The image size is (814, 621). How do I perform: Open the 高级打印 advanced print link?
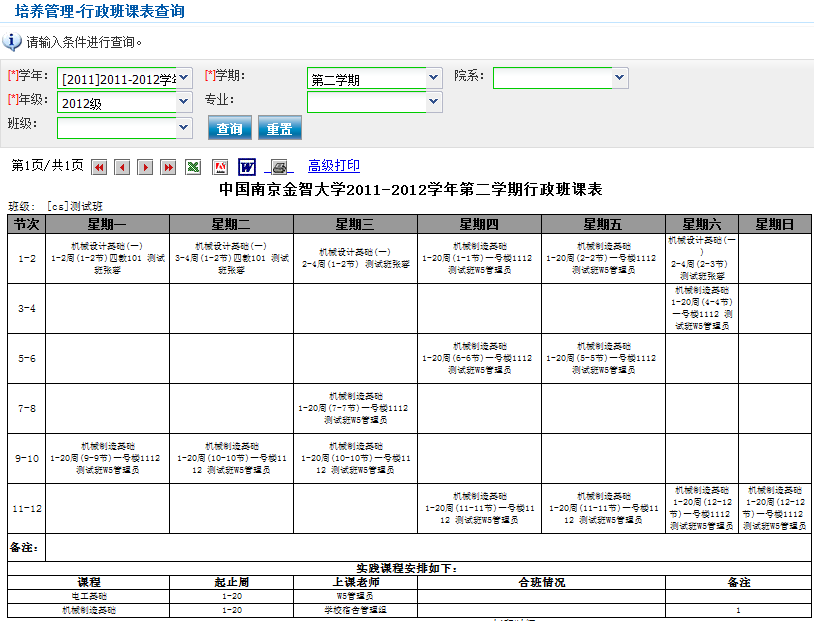coord(333,166)
